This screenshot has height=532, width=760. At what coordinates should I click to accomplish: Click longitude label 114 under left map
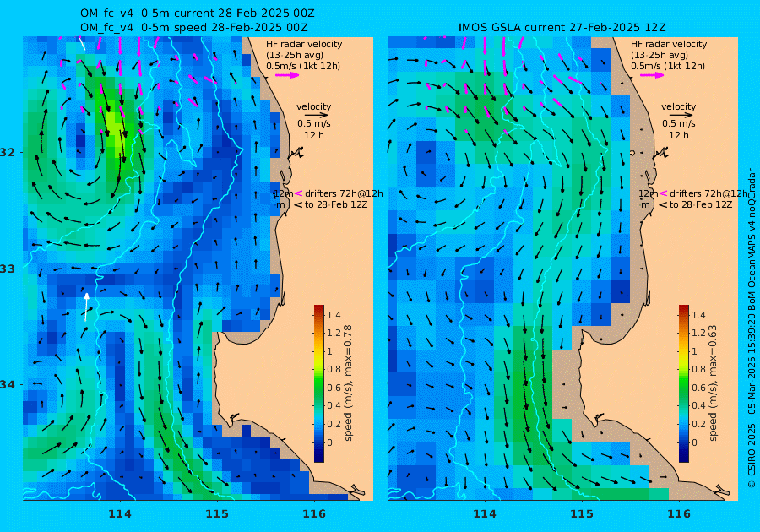point(120,514)
